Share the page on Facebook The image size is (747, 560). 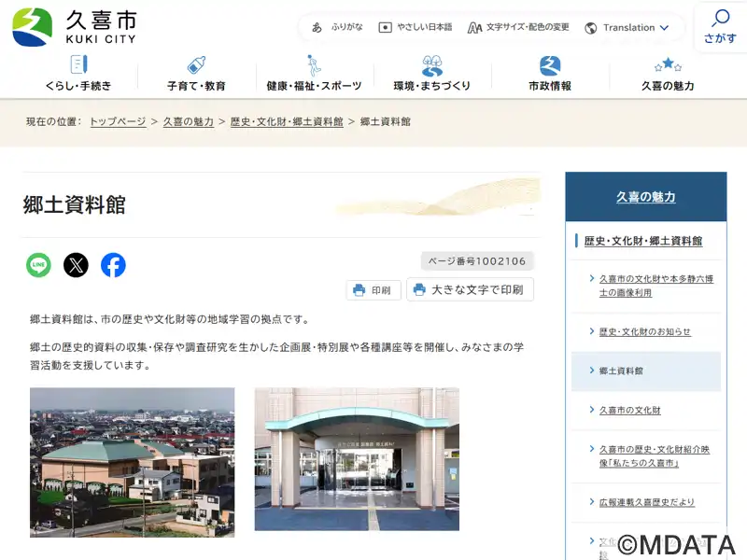coord(113,265)
